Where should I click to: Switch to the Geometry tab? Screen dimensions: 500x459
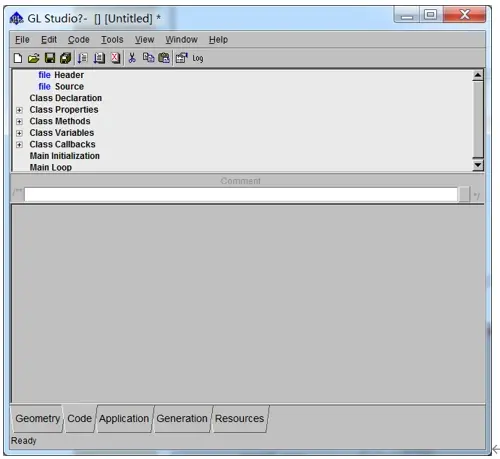tap(37, 418)
